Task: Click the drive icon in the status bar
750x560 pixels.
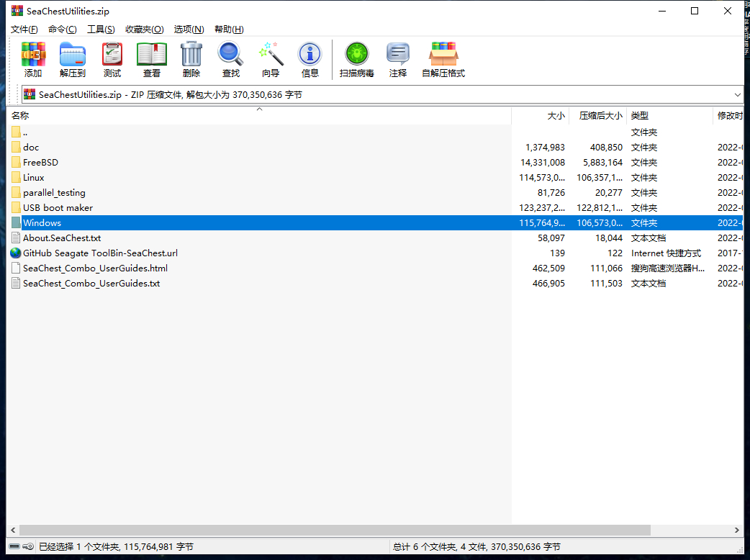Action: coord(14,546)
